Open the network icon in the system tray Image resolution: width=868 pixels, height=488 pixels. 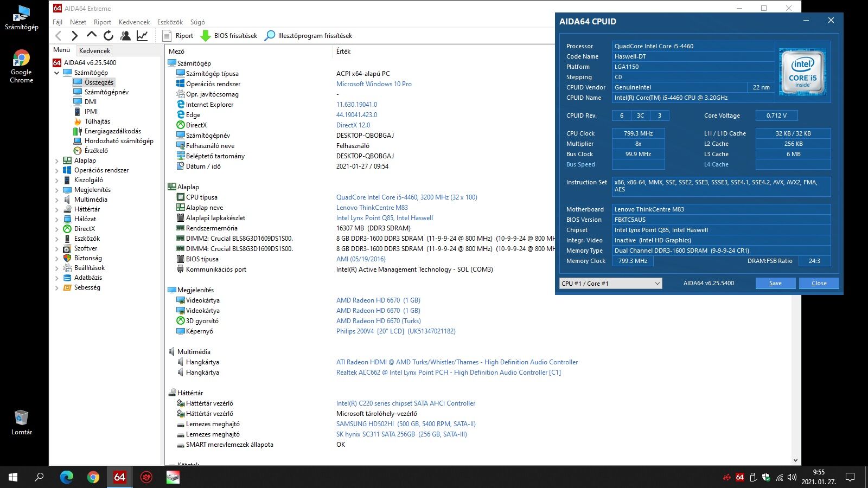780,477
